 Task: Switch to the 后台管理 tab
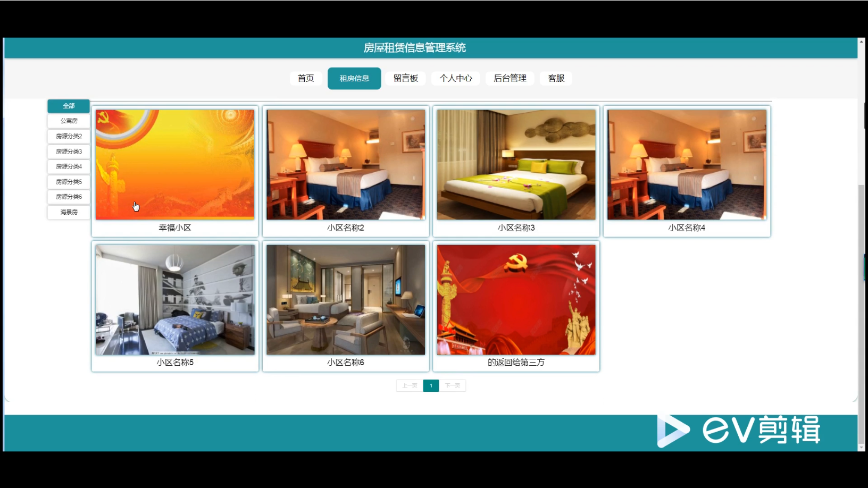510,78
